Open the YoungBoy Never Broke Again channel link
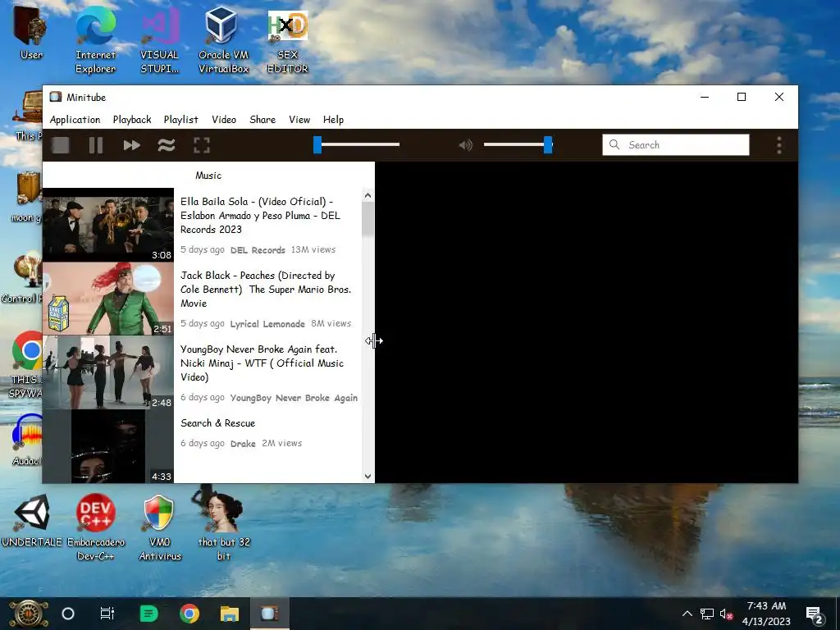Viewport: 840px width, 630px height. pos(294,398)
